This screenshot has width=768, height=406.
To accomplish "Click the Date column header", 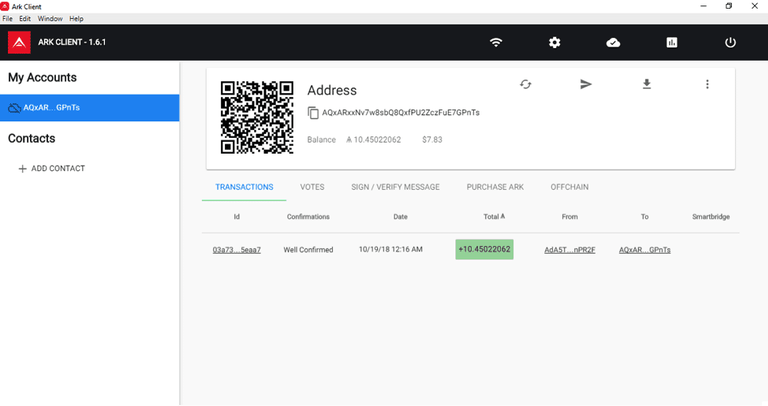I will pos(400,216).
